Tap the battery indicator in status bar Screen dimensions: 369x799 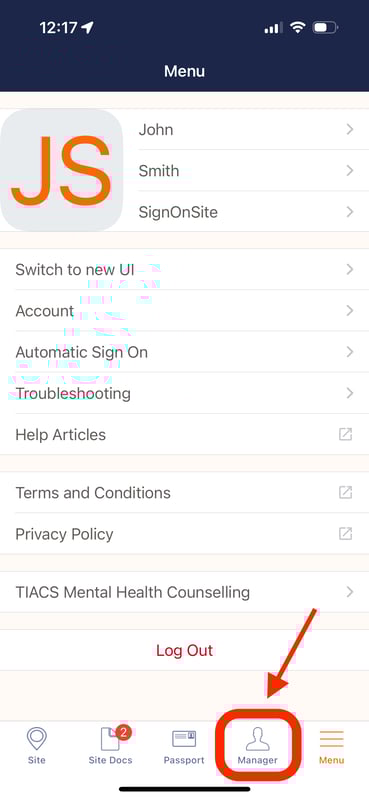(x=325, y=27)
